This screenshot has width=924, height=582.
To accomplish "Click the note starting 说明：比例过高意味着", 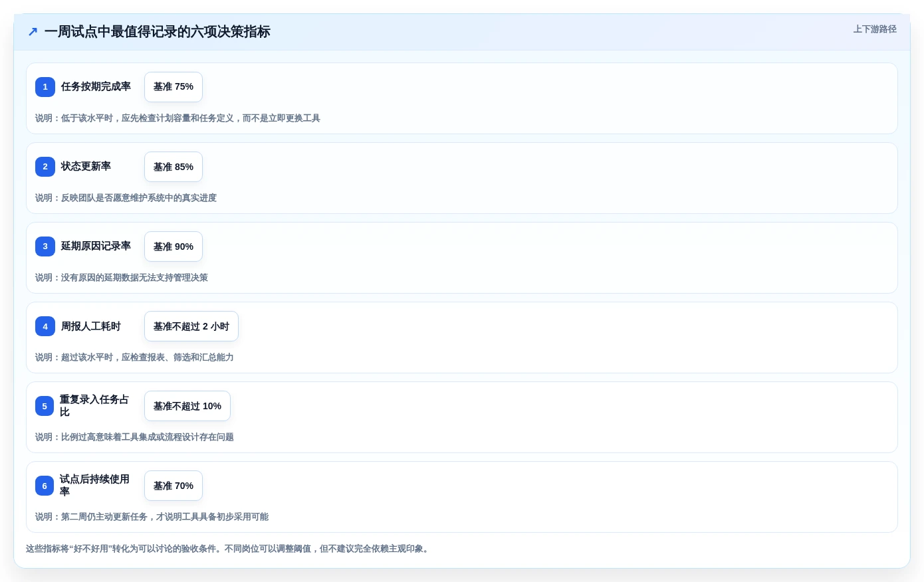I will tap(134, 437).
